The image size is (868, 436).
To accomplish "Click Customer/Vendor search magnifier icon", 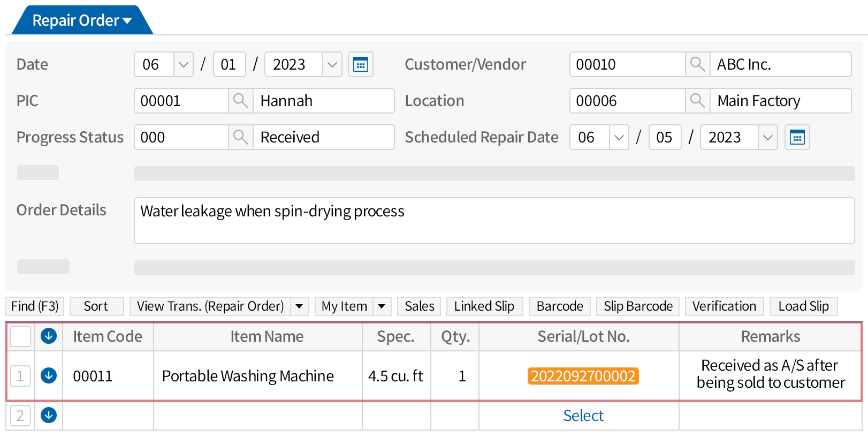I will [697, 65].
